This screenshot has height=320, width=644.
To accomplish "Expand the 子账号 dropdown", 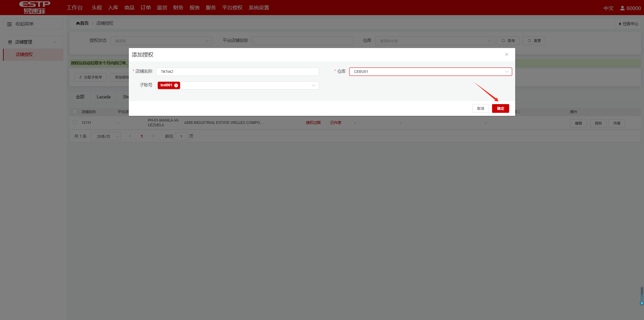I will pos(313,85).
